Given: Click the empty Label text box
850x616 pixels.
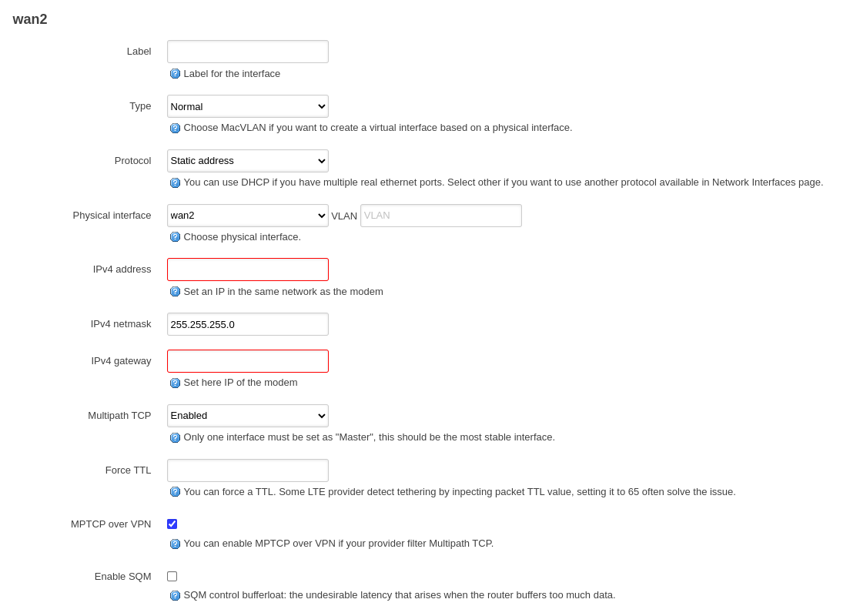Looking at the screenshot, I should [x=247, y=52].
